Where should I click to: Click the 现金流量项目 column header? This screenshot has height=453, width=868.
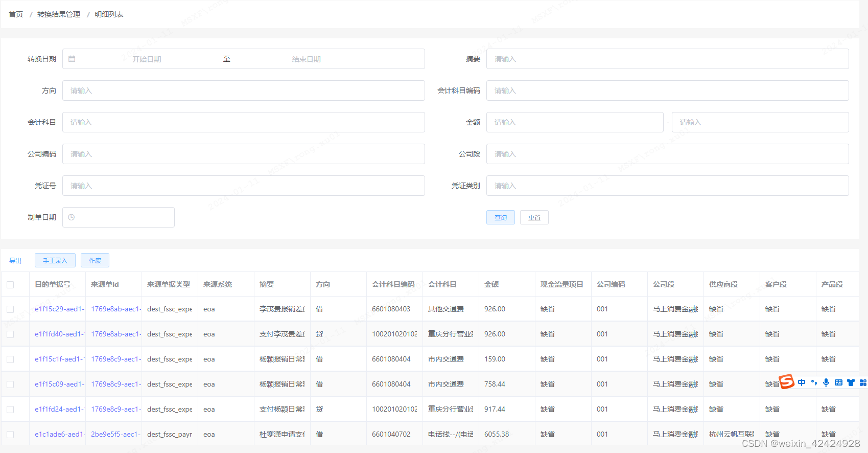562,284
